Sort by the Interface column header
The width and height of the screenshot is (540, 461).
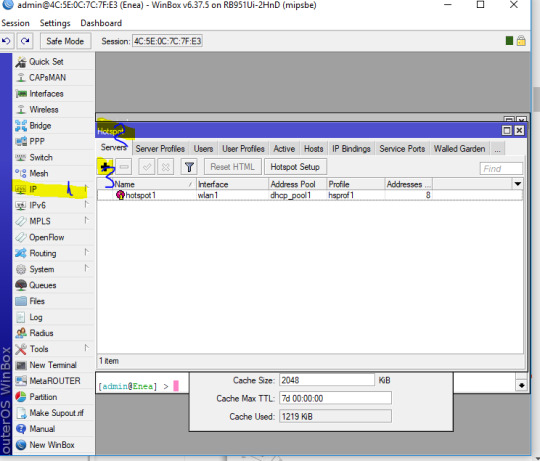(232, 184)
